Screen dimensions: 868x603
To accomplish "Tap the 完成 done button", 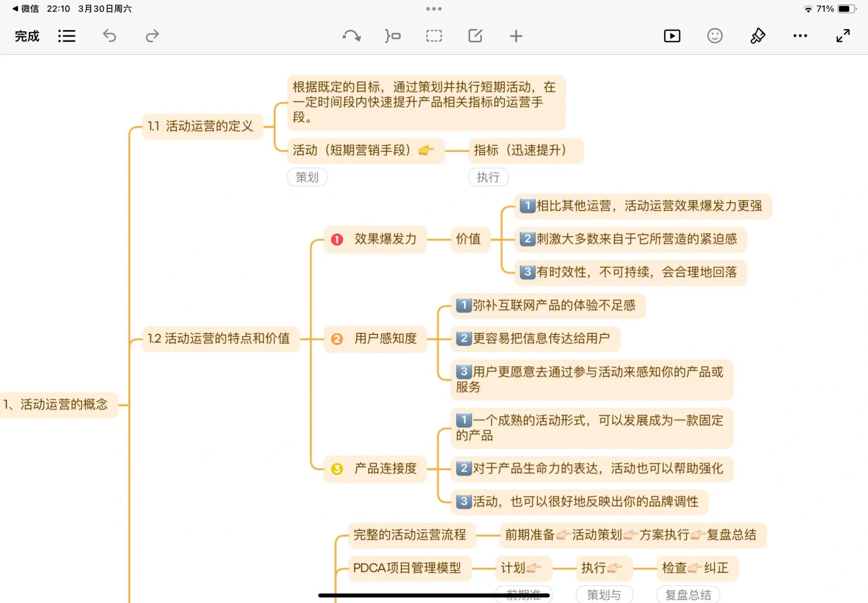I will [27, 36].
